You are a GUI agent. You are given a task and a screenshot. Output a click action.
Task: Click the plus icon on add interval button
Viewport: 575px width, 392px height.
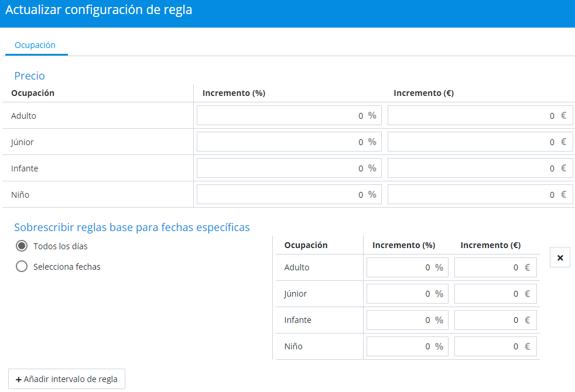(19, 379)
